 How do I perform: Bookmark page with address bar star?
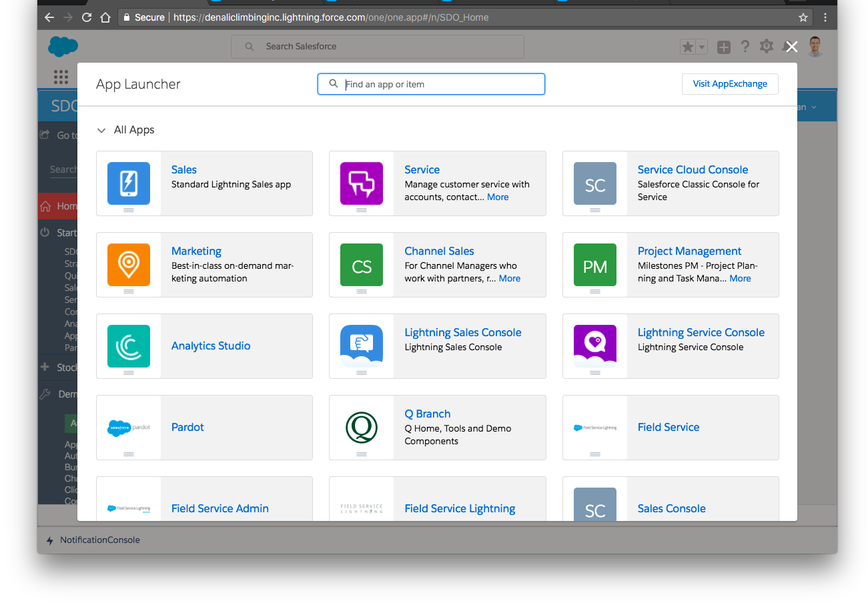(x=803, y=17)
